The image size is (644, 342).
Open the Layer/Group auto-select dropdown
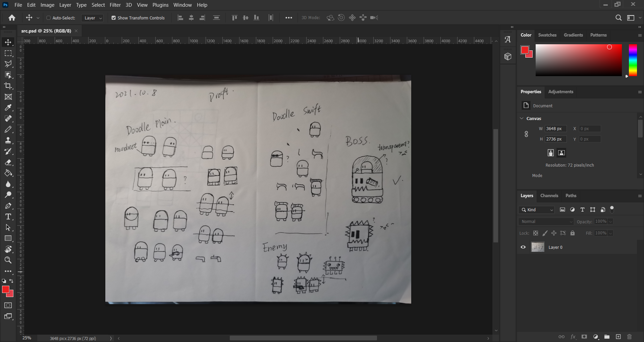(x=92, y=18)
